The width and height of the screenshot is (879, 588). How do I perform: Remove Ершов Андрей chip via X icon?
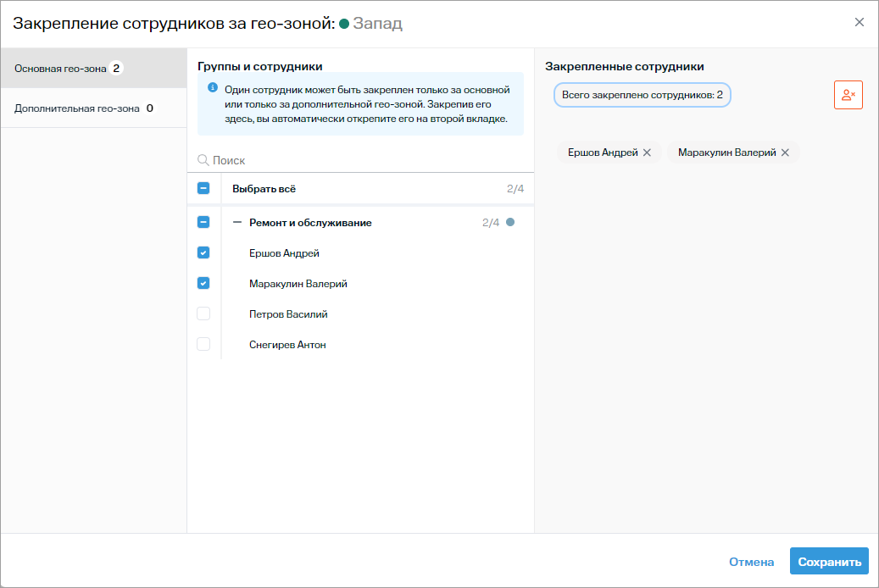pos(647,153)
